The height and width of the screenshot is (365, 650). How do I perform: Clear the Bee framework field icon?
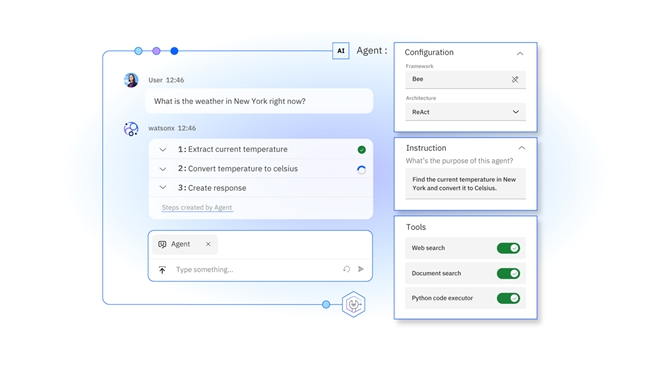[x=515, y=79]
